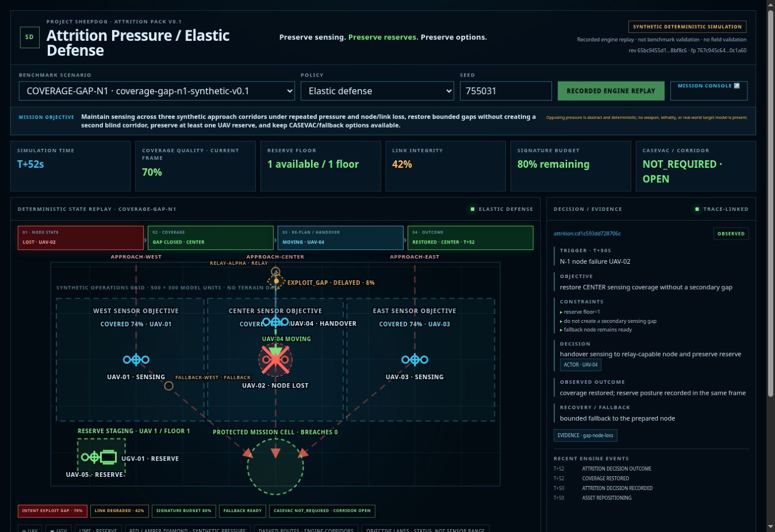The image size is (775, 532).
Task: Click the attrition:cd1c593dd728706c trace link
Action: click(587, 234)
